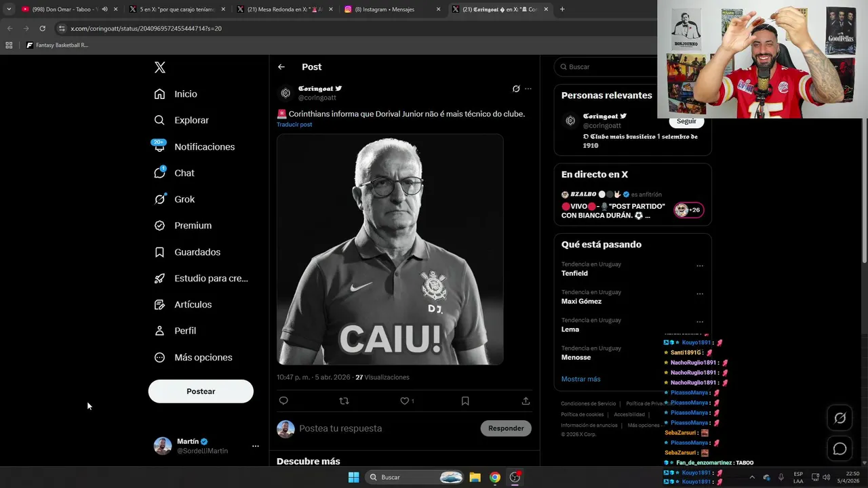Click the Coringoat author name
Screen dimensions: 868x488
[x=316, y=89]
